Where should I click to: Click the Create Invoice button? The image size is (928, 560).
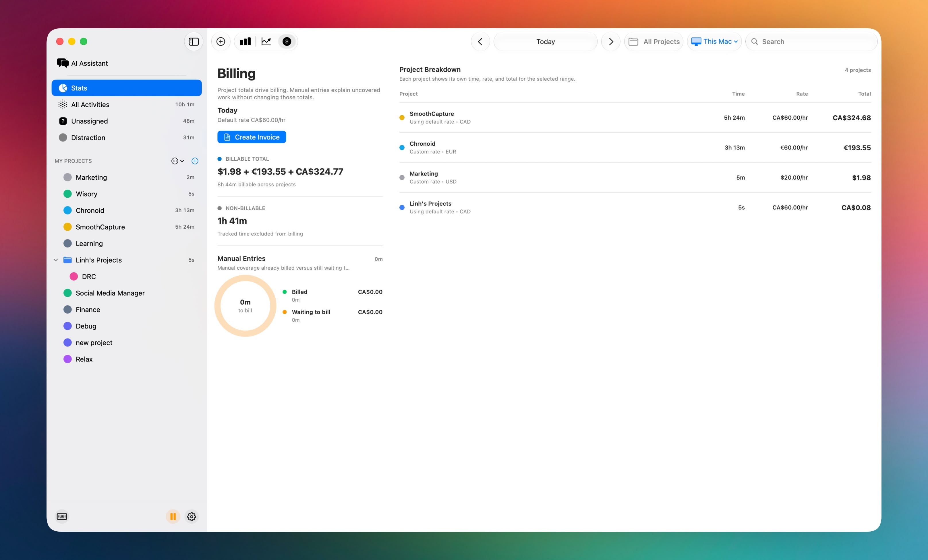[x=252, y=137]
